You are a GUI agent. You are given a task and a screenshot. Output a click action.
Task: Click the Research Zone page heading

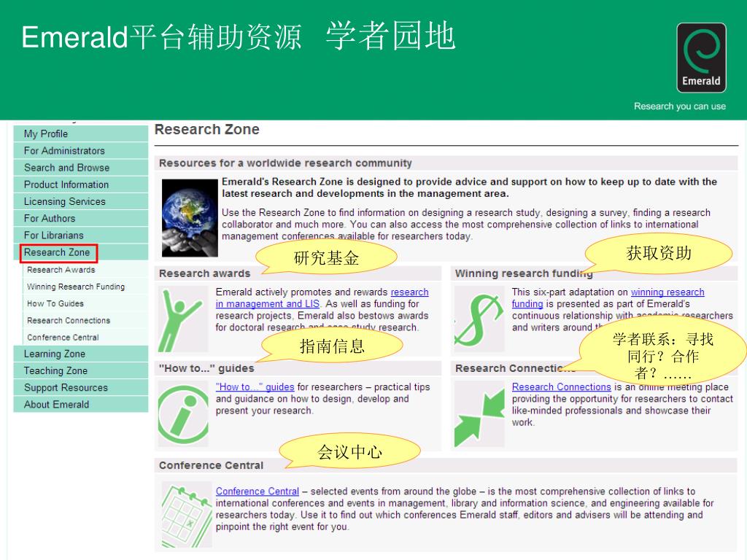pos(207,130)
